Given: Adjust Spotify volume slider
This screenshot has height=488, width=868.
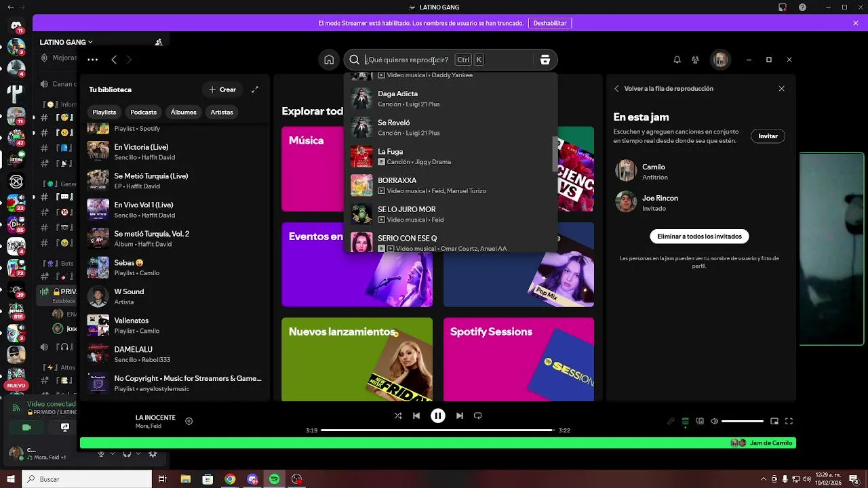Looking at the screenshot, I should (x=743, y=421).
